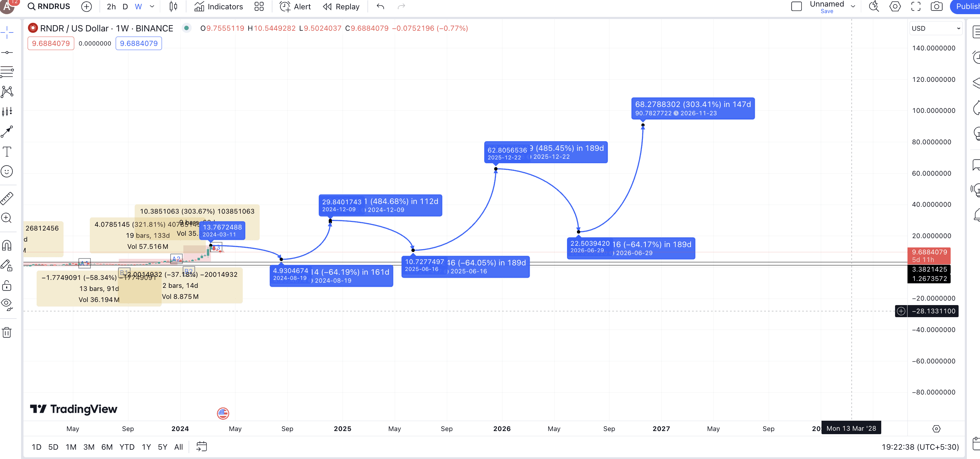
Task: Select the 1Y date range
Action: pos(146,447)
